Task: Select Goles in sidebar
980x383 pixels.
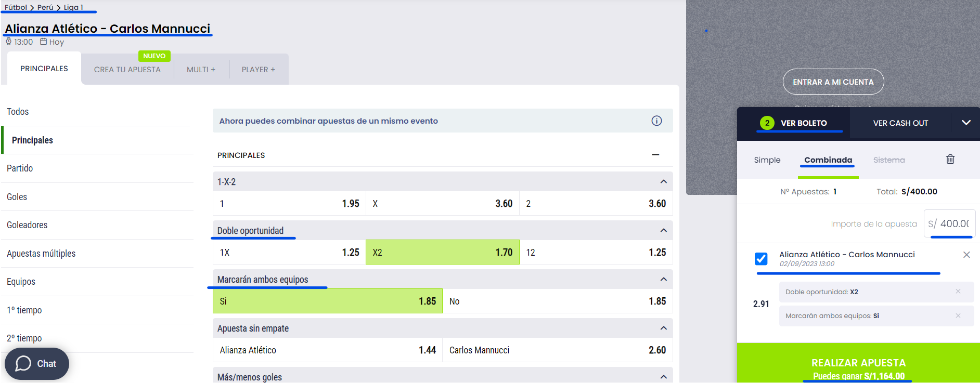Action: 17,197
